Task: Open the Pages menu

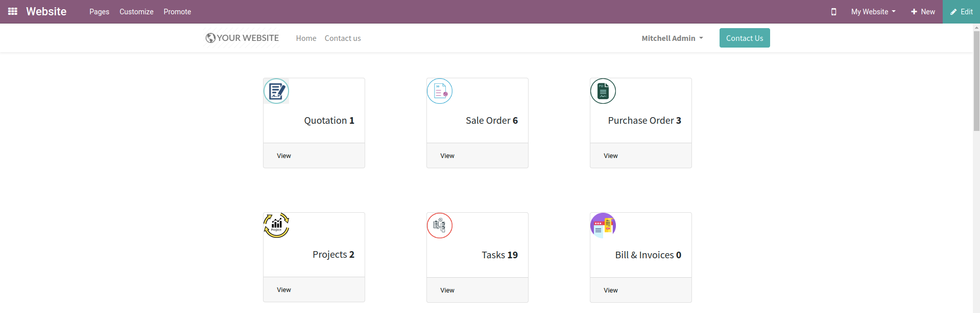Action: click(99, 12)
